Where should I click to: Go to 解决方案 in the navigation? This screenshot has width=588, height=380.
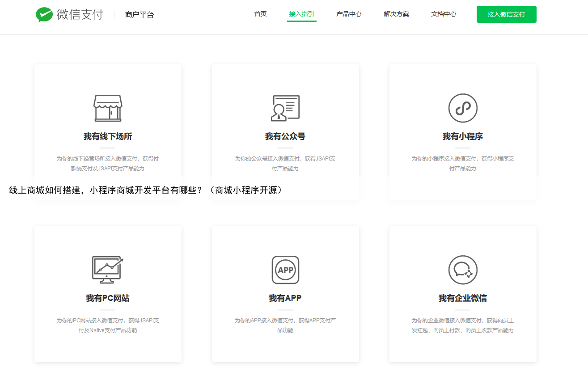pyautogui.click(x=396, y=14)
